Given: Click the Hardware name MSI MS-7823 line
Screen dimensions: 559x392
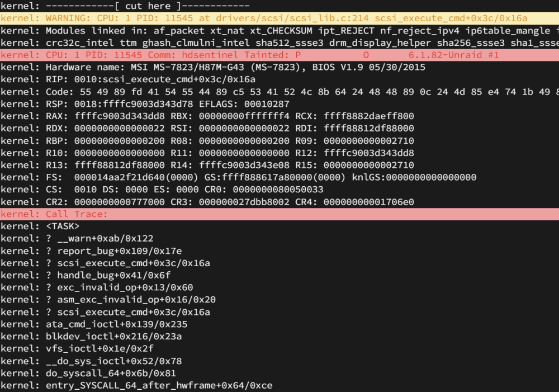Looking at the screenshot, I should click(279, 67).
